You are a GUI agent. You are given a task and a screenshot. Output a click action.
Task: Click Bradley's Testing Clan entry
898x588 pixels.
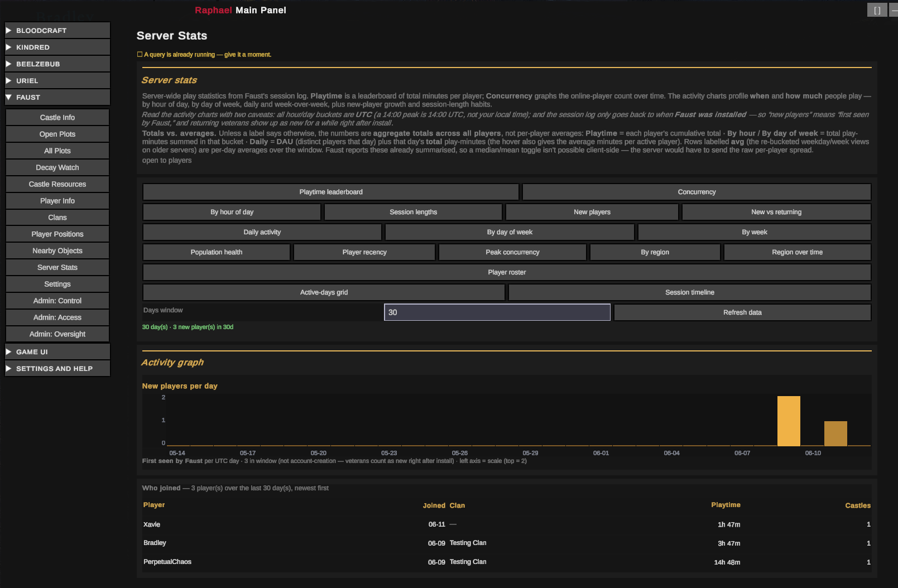468,543
